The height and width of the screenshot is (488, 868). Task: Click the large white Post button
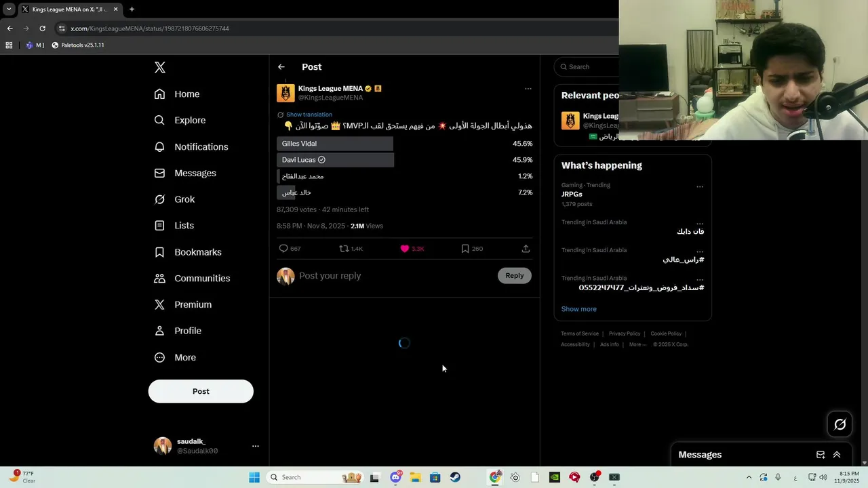[201, 391]
